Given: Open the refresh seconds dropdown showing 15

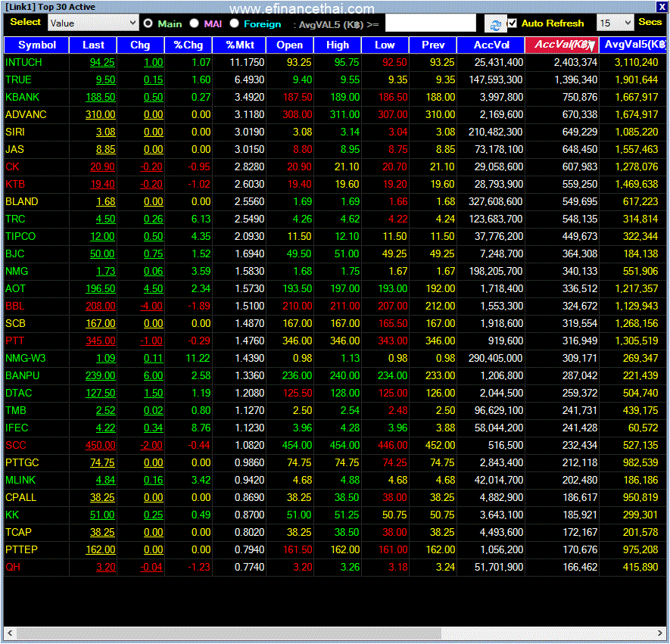Looking at the screenshot, I should click(x=615, y=23).
